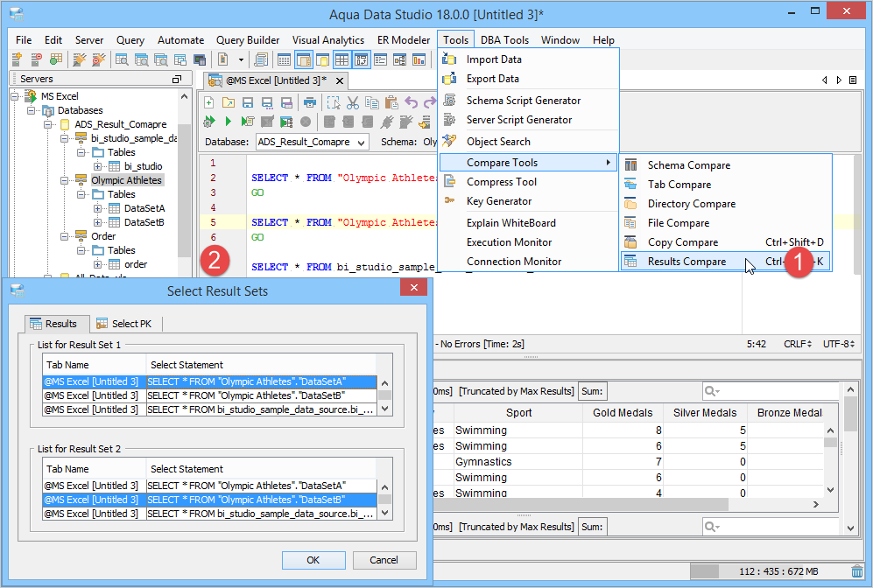Toggle the highlighted sidebar panel display button
This screenshot has width=873, height=588.
coord(304,59)
